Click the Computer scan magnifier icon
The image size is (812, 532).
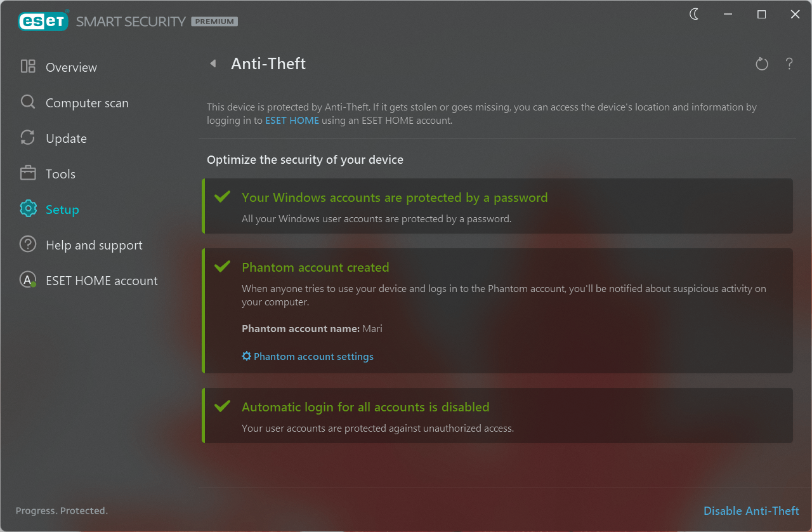(28, 102)
